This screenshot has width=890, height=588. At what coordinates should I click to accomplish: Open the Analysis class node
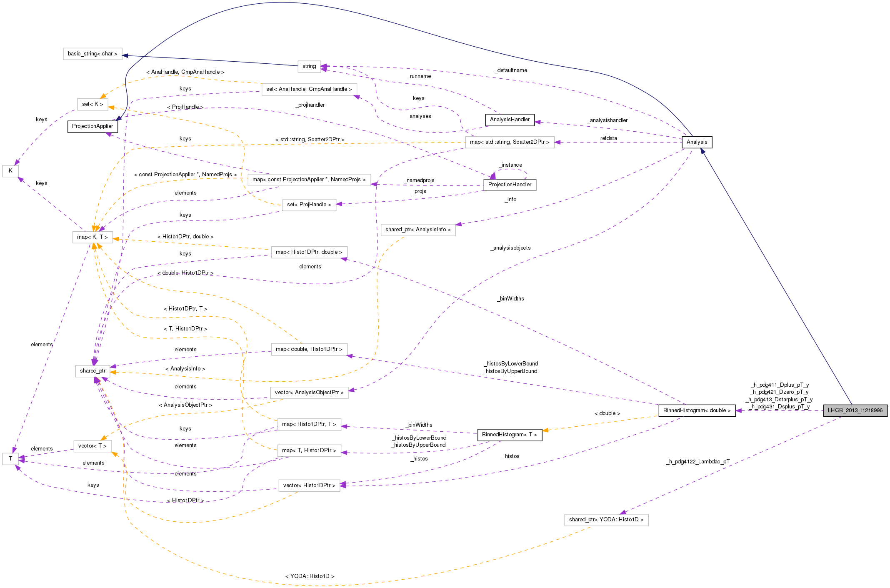(697, 142)
